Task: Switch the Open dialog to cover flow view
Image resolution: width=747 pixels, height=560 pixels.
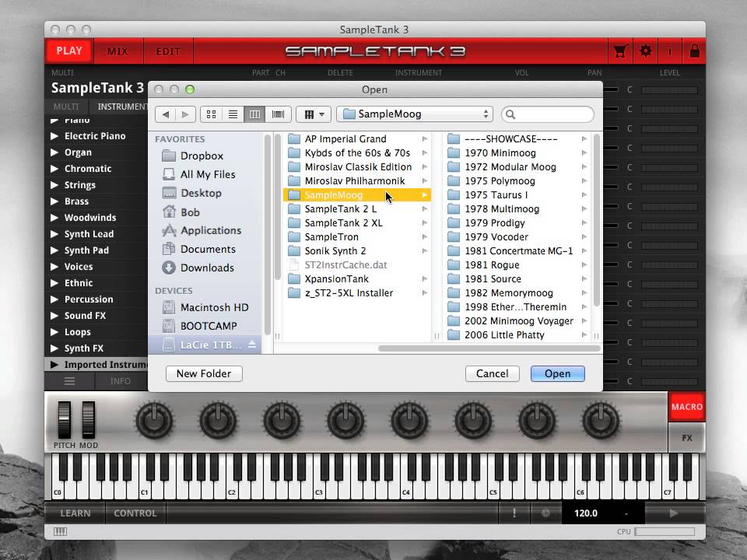Action: click(x=278, y=114)
